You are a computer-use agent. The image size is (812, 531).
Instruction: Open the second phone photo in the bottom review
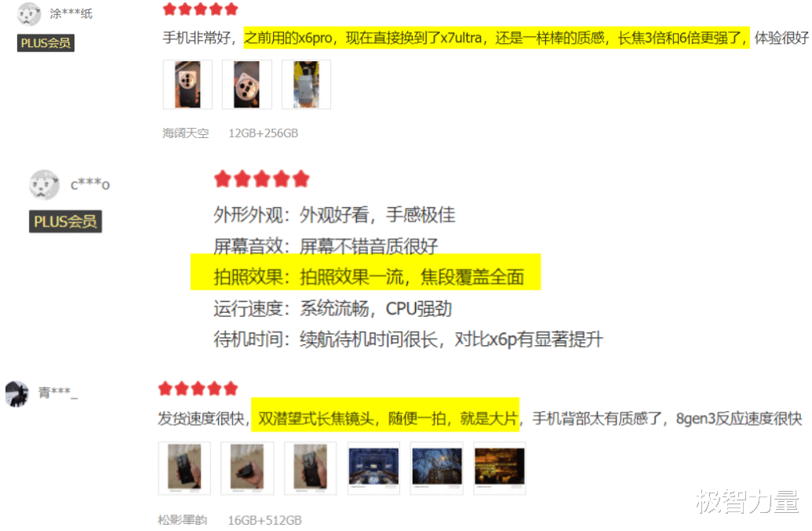point(247,467)
